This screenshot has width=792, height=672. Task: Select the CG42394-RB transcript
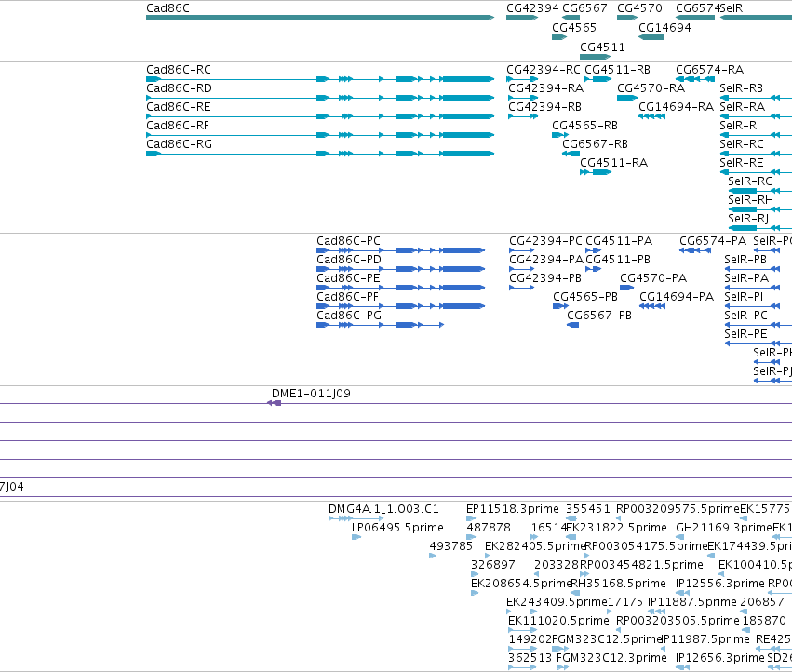(523, 116)
